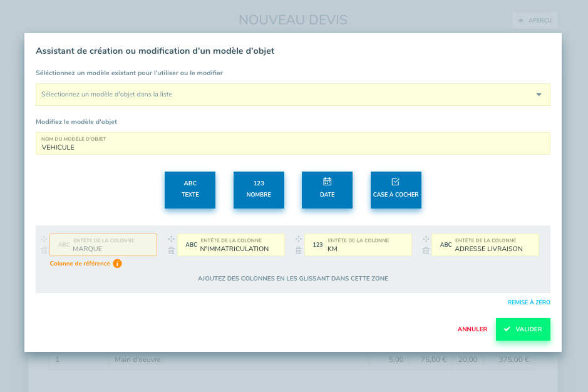Click the dropdown arrow of the model list

tap(539, 95)
